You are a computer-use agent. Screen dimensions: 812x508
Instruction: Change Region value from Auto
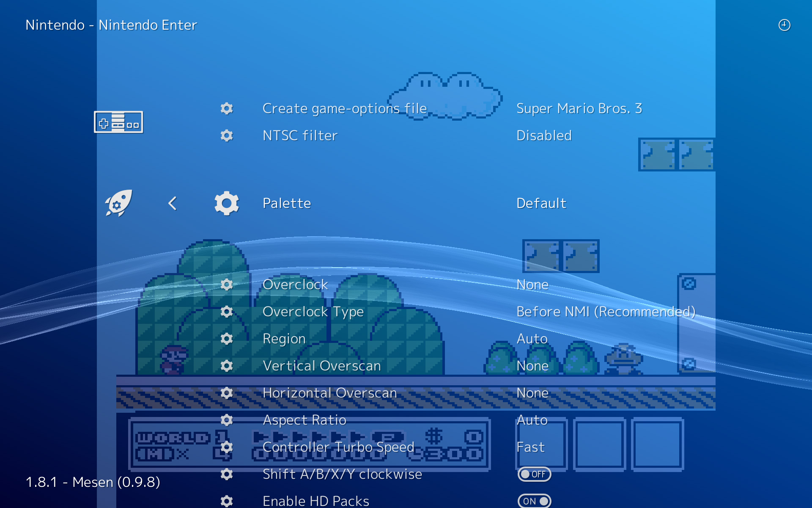(x=532, y=339)
